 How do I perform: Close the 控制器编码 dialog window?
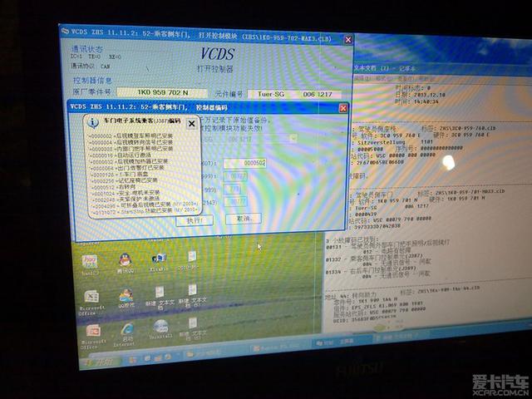point(343,108)
